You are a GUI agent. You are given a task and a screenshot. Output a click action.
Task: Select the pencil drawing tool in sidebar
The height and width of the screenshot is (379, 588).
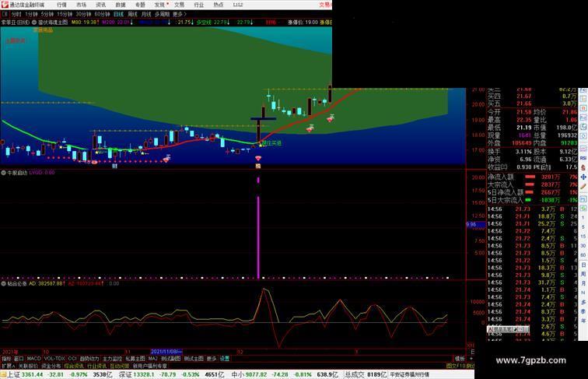[x=583, y=187]
